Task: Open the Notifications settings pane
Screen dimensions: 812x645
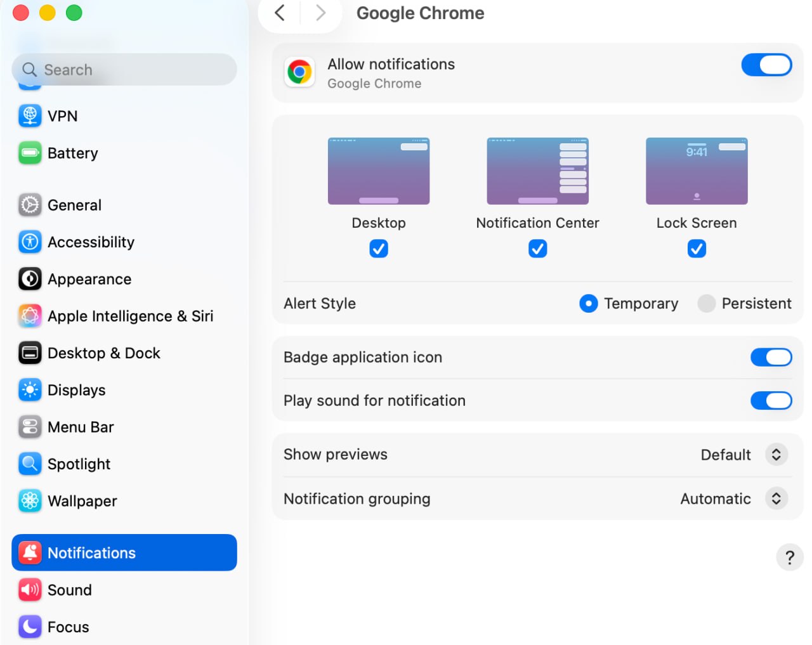Action: (x=124, y=552)
